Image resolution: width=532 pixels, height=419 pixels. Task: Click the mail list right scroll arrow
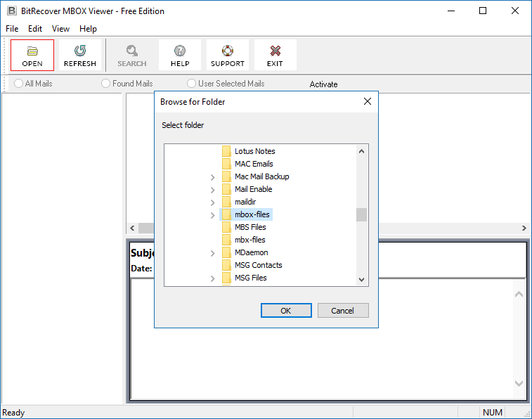524,228
